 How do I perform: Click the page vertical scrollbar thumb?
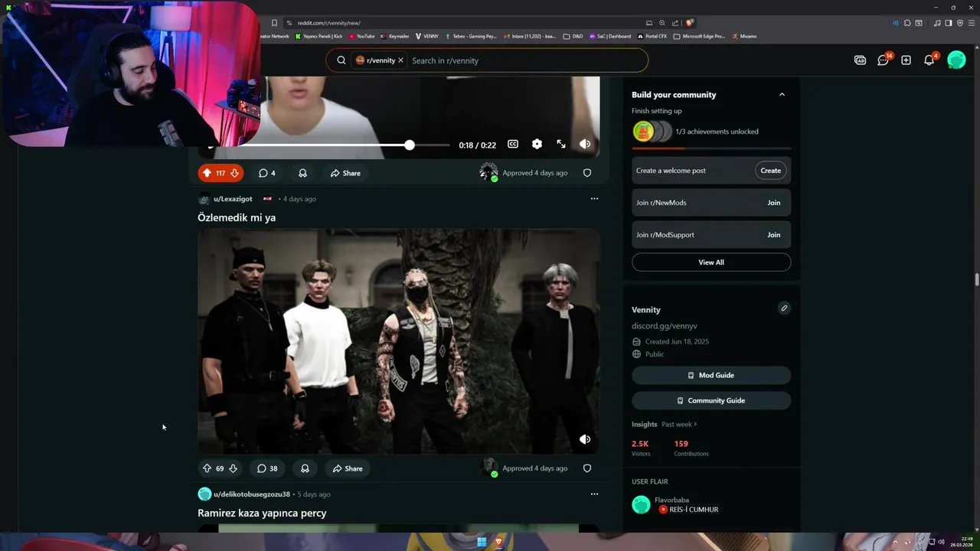(x=976, y=279)
